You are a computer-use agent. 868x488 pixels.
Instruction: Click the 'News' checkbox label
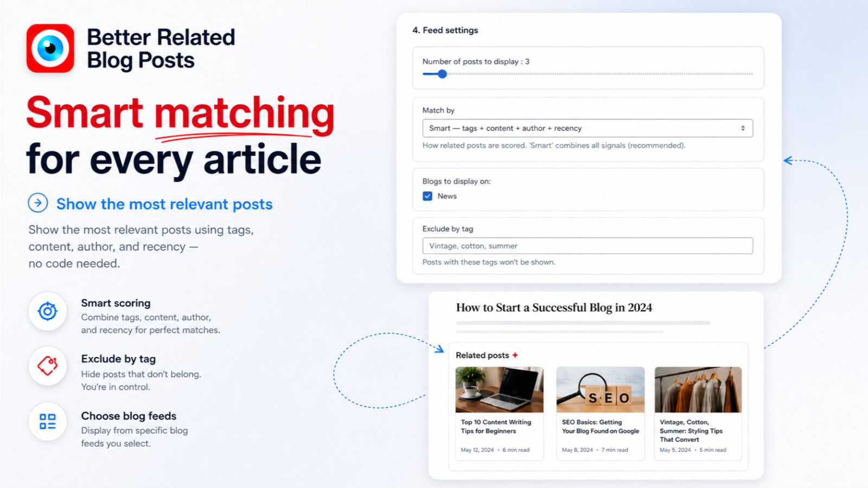coord(447,196)
